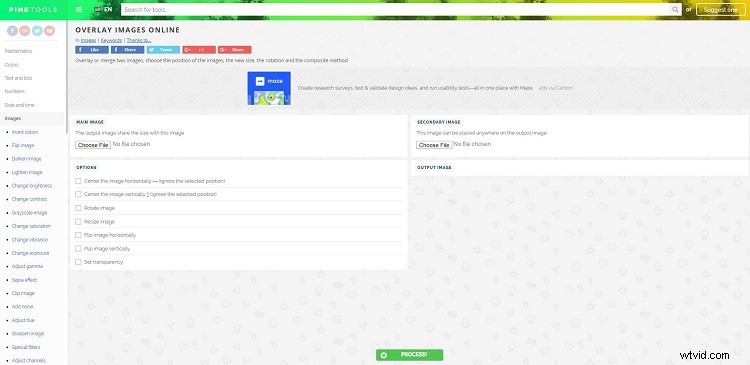Image resolution: width=750 pixels, height=365 pixels.
Task: Open the hamburger menu icon
Action: point(79,10)
